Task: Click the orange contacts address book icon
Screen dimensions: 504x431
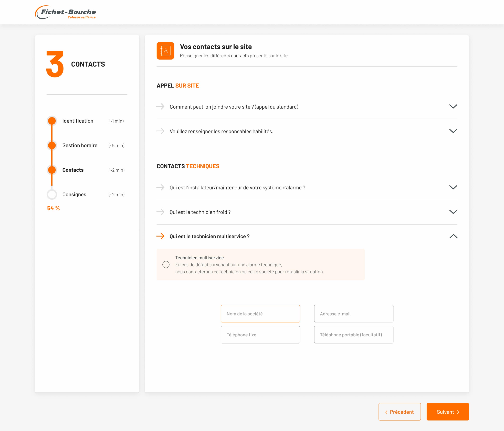Action: tap(165, 51)
